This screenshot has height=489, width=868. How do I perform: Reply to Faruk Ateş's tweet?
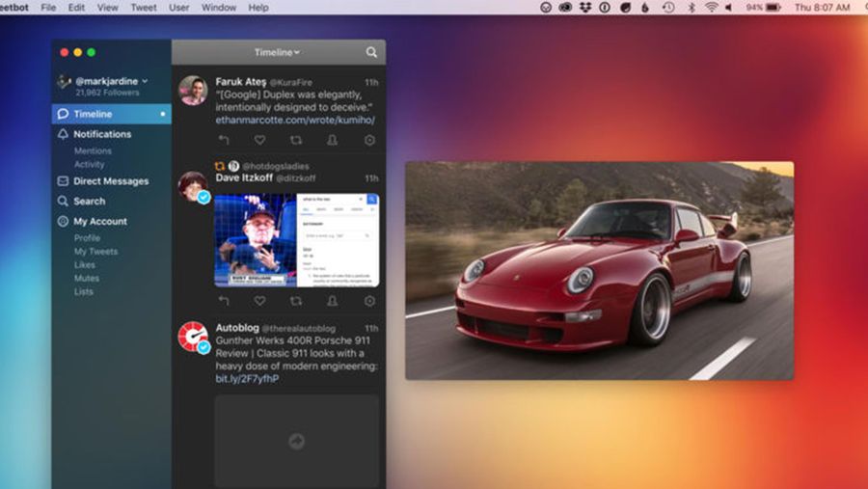tap(224, 140)
